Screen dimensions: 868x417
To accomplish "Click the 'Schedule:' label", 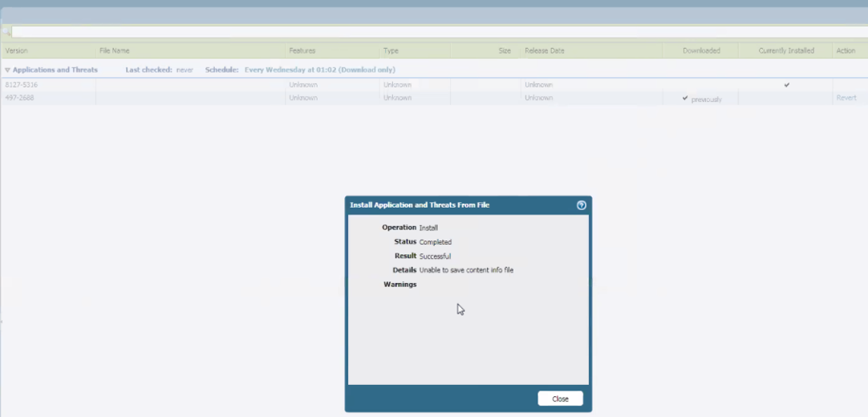I will pyautogui.click(x=222, y=71).
